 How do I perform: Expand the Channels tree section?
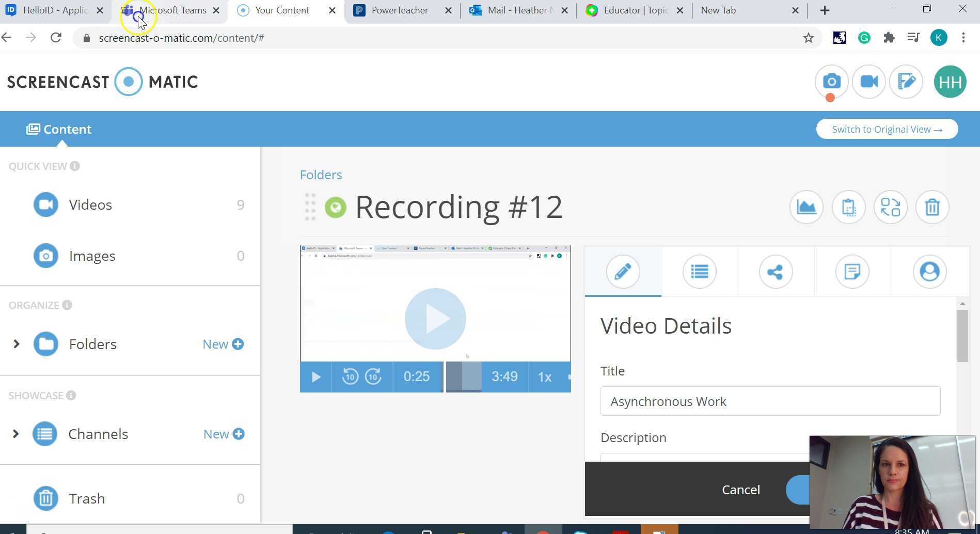pyautogui.click(x=16, y=434)
